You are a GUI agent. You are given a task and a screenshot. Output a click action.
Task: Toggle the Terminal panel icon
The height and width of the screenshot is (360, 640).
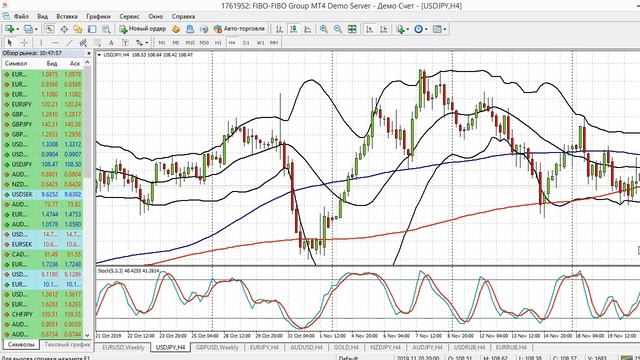pyautogui.click(x=92, y=29)
